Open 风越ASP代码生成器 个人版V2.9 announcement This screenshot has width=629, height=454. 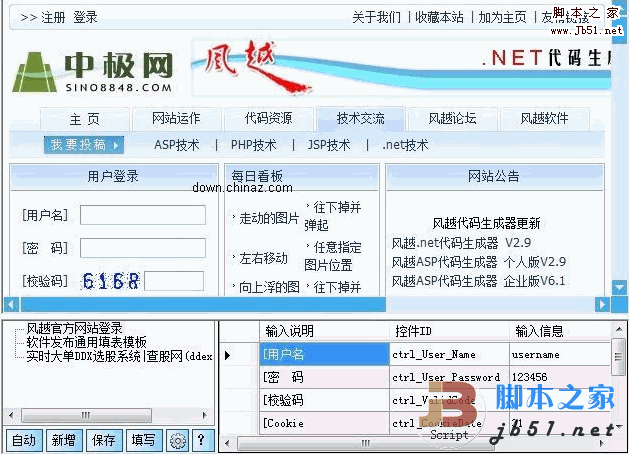[479, 262]
